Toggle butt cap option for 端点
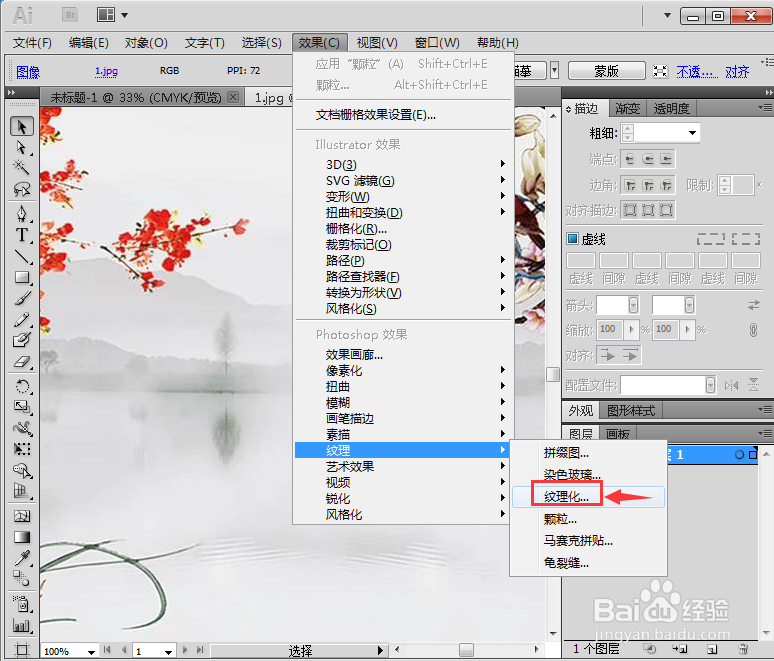 tap(629, 159)
